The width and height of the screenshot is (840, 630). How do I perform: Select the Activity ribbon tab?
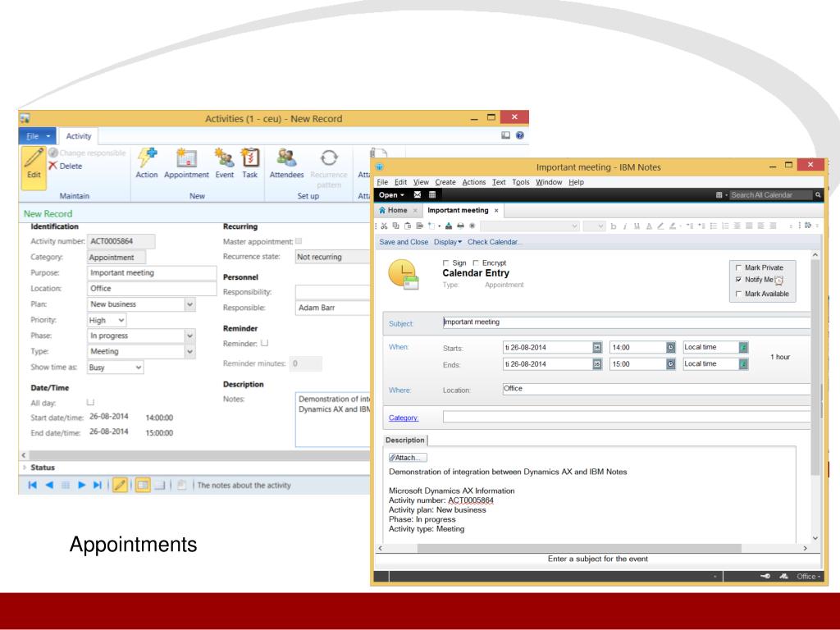[x=78, y=136]
